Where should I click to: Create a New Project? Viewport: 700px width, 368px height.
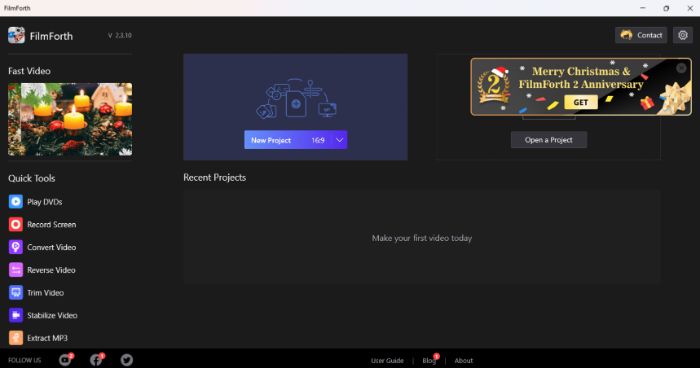coord(271,140)
